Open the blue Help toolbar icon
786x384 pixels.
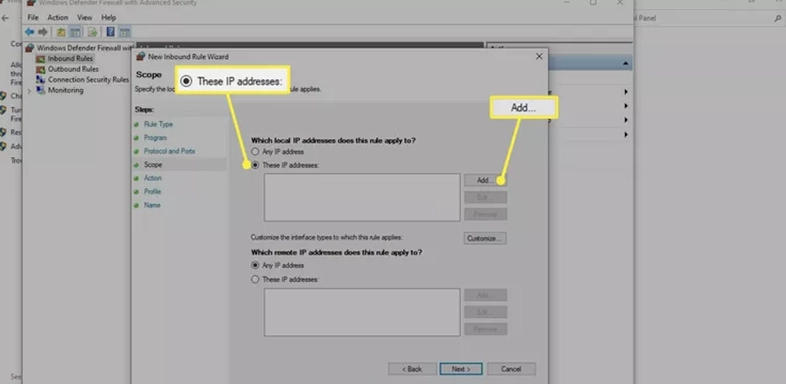click(111, 32)
